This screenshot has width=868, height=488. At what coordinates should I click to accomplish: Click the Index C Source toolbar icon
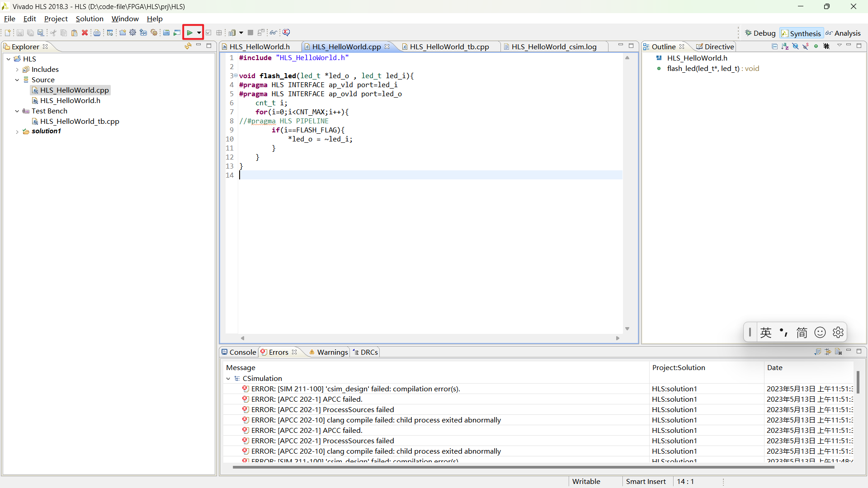coord(166,33)
